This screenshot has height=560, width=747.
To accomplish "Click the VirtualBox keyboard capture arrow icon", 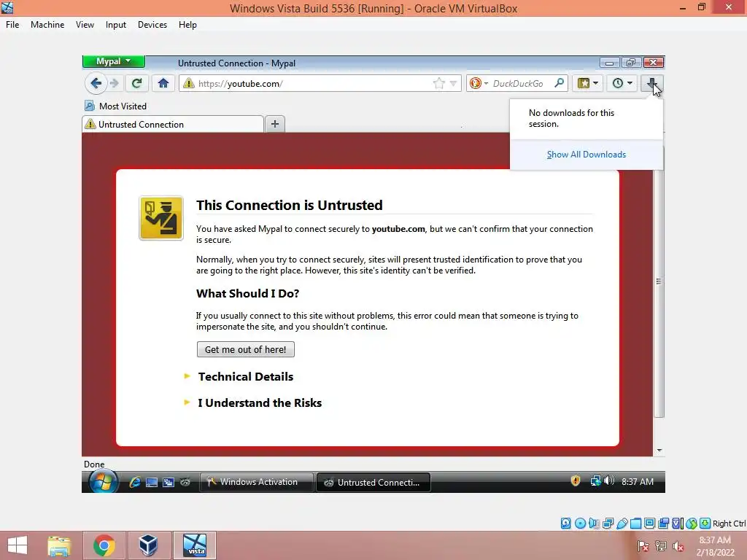I will (705, 524).
